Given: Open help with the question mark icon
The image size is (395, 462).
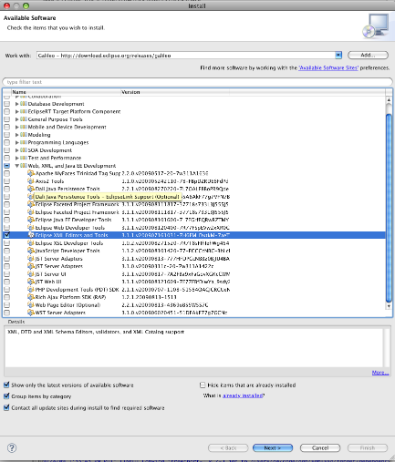Looking at the screenshot, I should point(12,448).
